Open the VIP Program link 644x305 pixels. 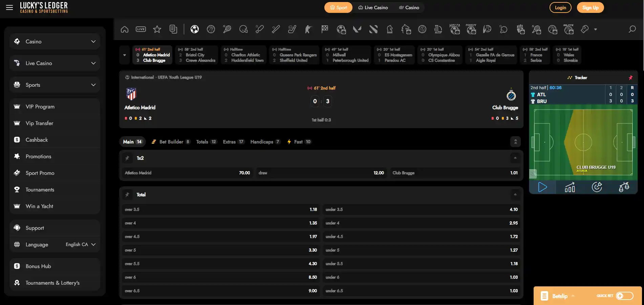(x=55, y=107)
